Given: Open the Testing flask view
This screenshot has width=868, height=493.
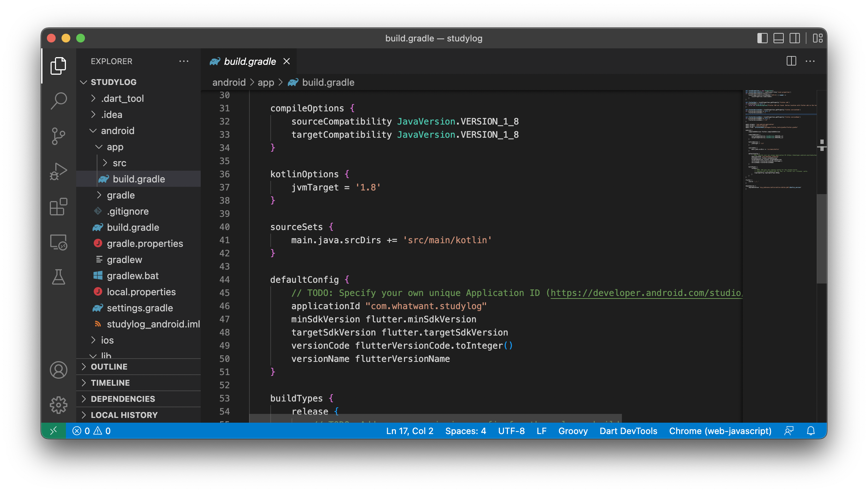Looking at the screenshot, I should [x=59, y=277].
